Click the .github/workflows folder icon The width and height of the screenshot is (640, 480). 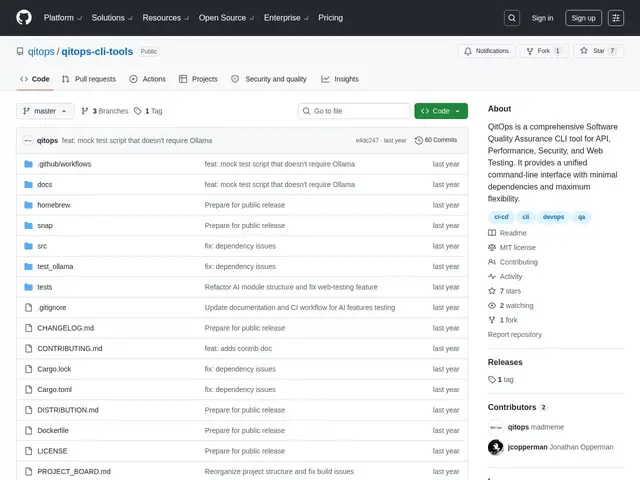(28, 164)
